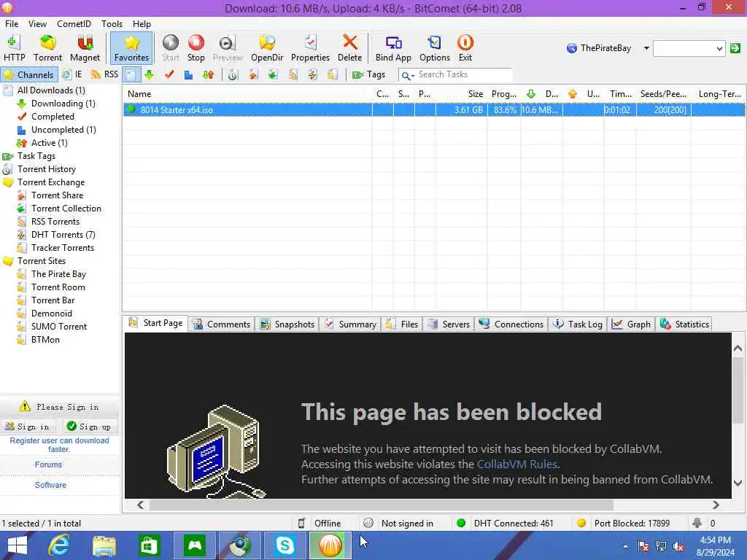Open The Pirate Bay sidebar site
The height and width of the screenshot is (560, 747).
58,274
